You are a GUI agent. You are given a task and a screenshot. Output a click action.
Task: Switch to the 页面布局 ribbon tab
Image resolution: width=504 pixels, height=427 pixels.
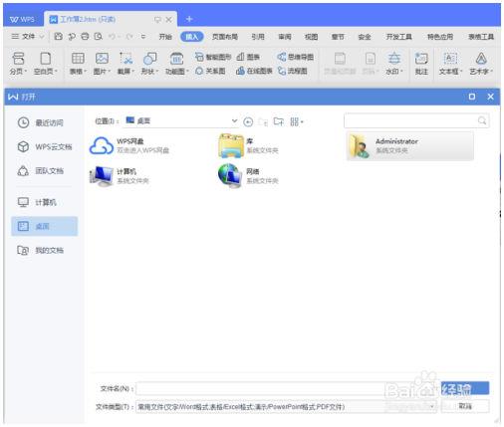225,37
